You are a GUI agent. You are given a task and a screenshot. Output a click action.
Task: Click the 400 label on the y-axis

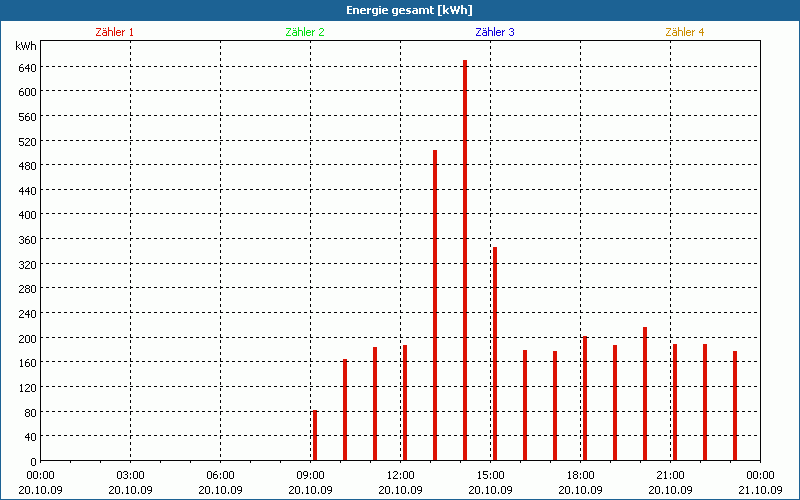click(28, 215)
